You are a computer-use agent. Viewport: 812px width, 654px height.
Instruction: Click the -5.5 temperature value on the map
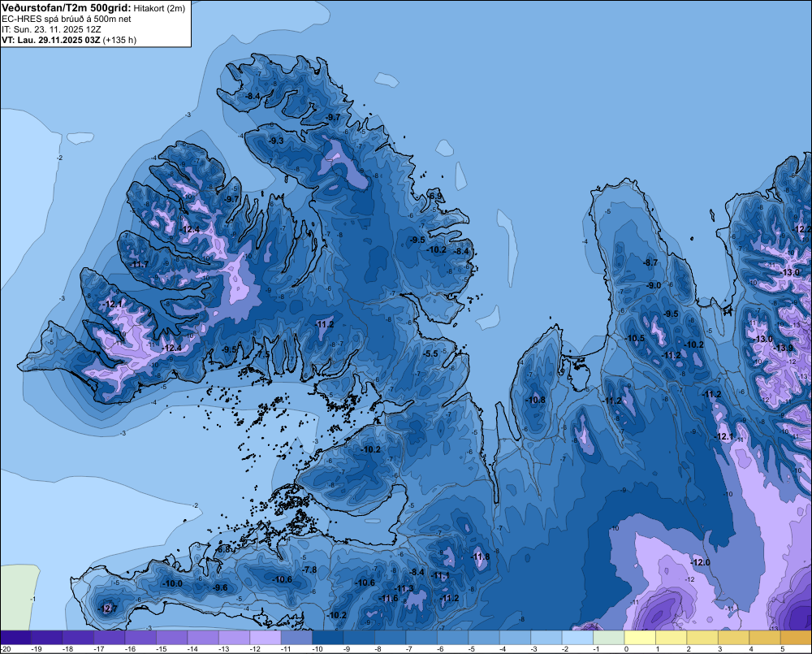coord(431,353)
